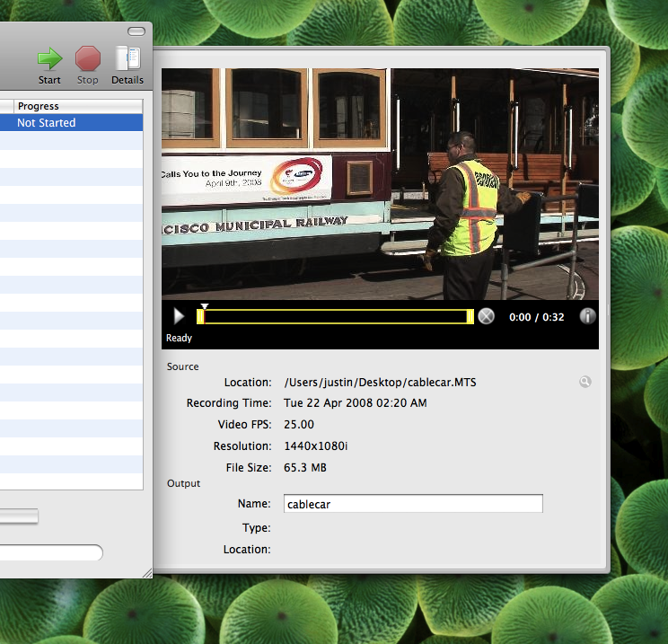Reveal source file with magnifier icon
The height and width of the screenshot is (644, 668).
[585, 382]
